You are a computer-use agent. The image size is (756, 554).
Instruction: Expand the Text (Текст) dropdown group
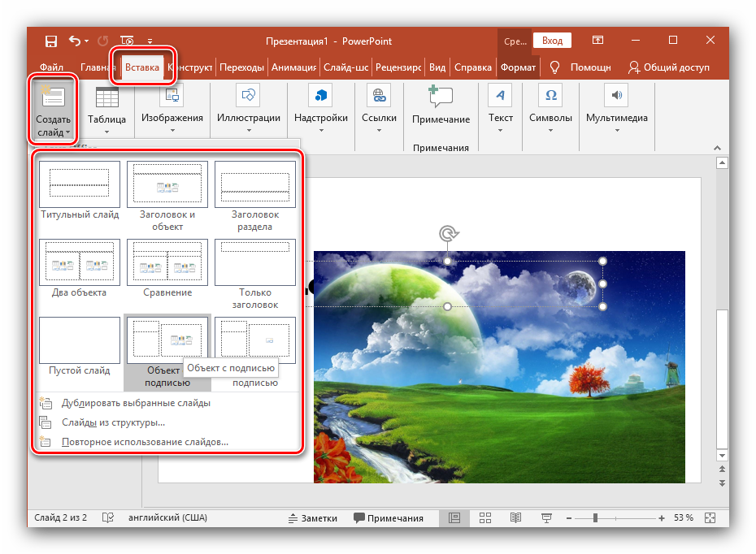[500, 119]
